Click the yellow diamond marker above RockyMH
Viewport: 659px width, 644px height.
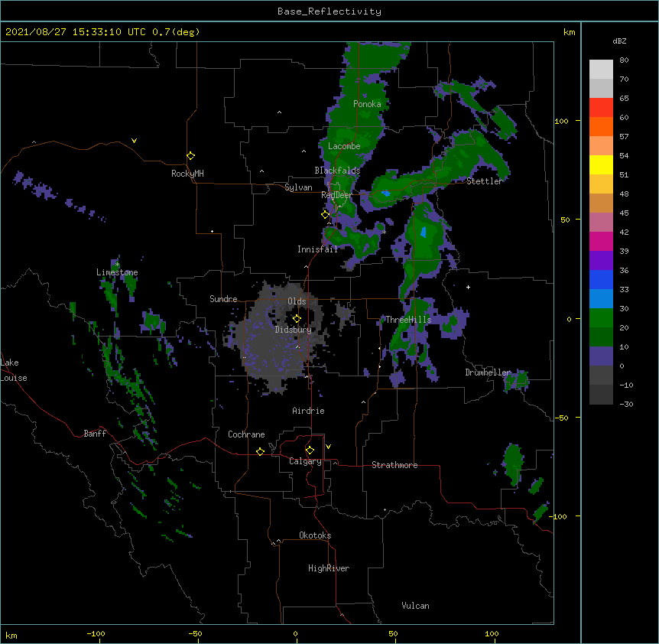190,156
